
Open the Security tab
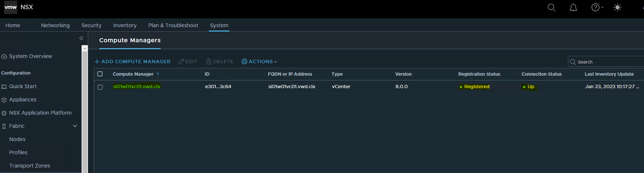coord(92,25)
